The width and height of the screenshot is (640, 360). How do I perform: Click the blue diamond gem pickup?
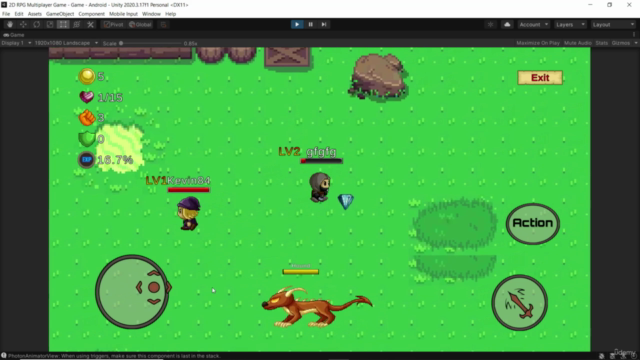tap(346, 201)
